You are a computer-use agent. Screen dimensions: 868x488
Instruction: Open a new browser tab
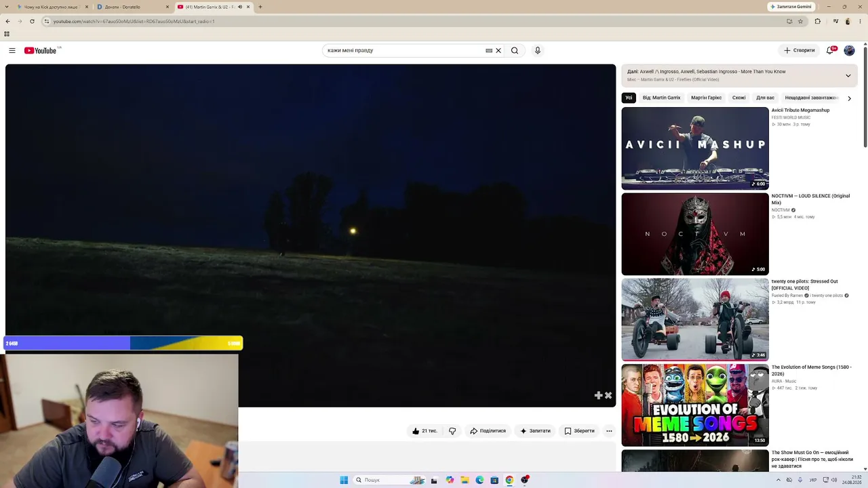click(260, 7)
